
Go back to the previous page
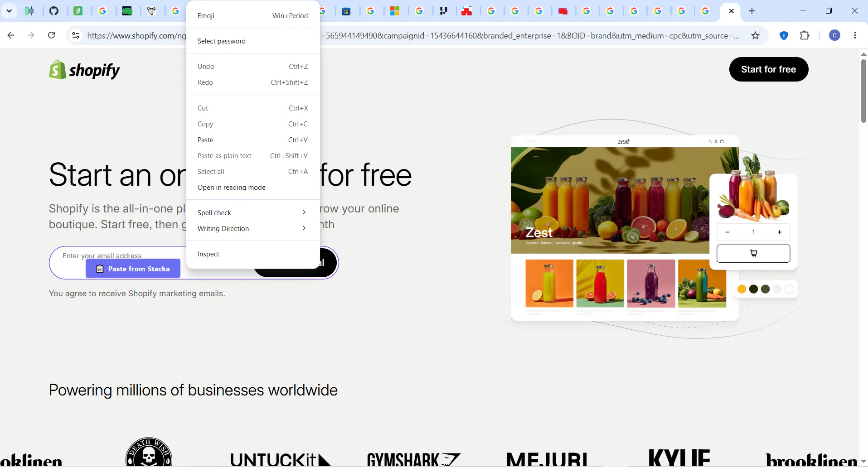11,35
